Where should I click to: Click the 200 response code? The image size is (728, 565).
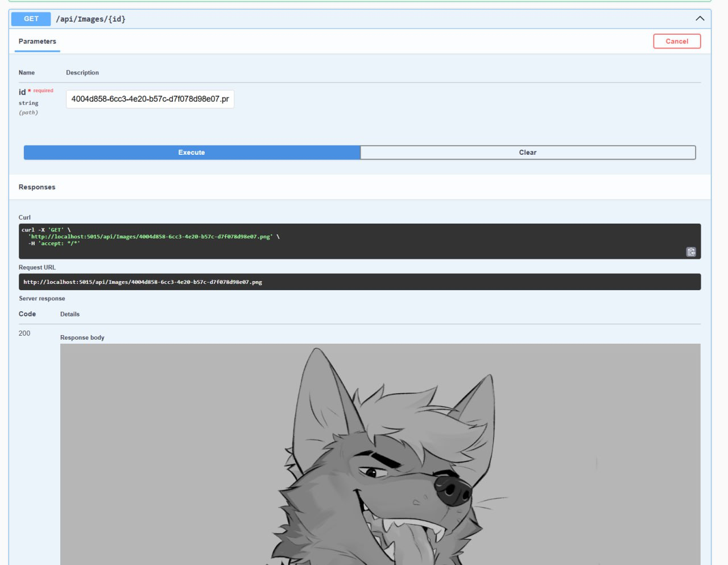(24, 333)
